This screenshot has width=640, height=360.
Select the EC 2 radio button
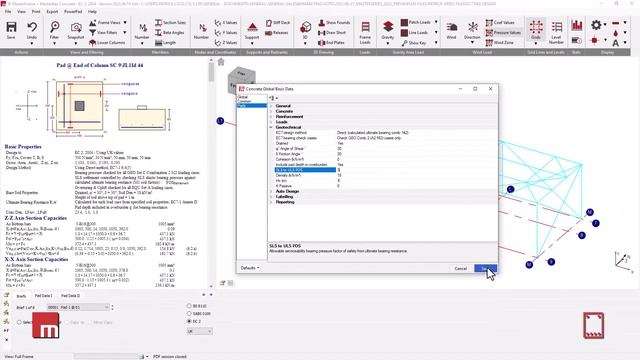pos(189,321)
